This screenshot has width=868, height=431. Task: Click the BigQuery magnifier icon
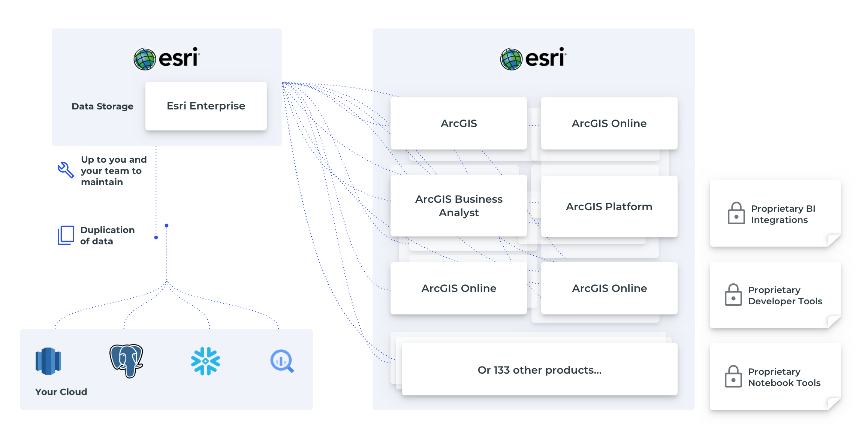pos(282,361)
